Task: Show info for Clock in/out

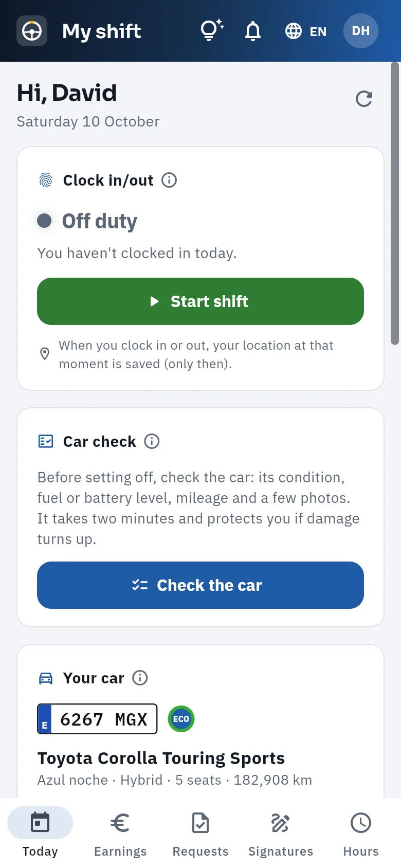Action: (169, 180)
